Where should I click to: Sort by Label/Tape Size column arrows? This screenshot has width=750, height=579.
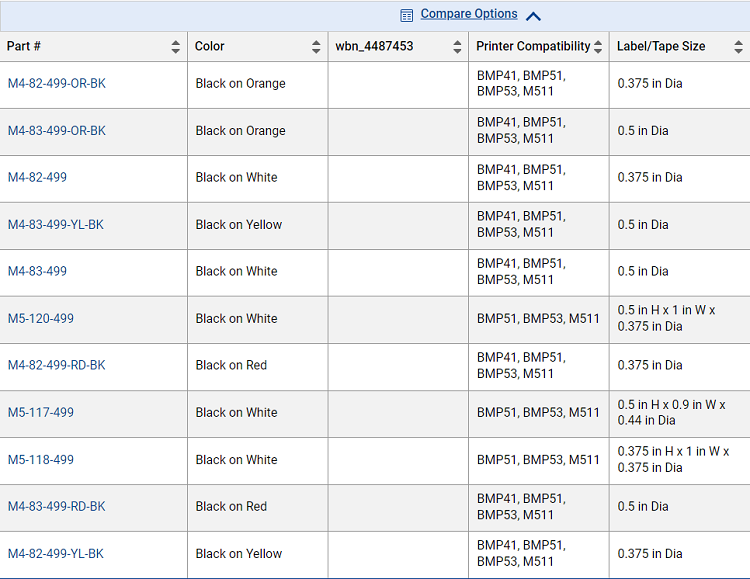(x=739, y=46)
